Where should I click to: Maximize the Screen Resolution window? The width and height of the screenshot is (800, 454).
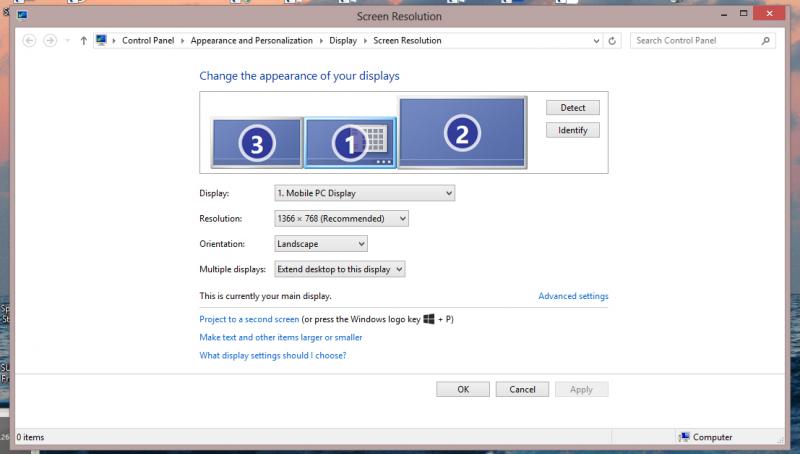click(x=743, y=14)
